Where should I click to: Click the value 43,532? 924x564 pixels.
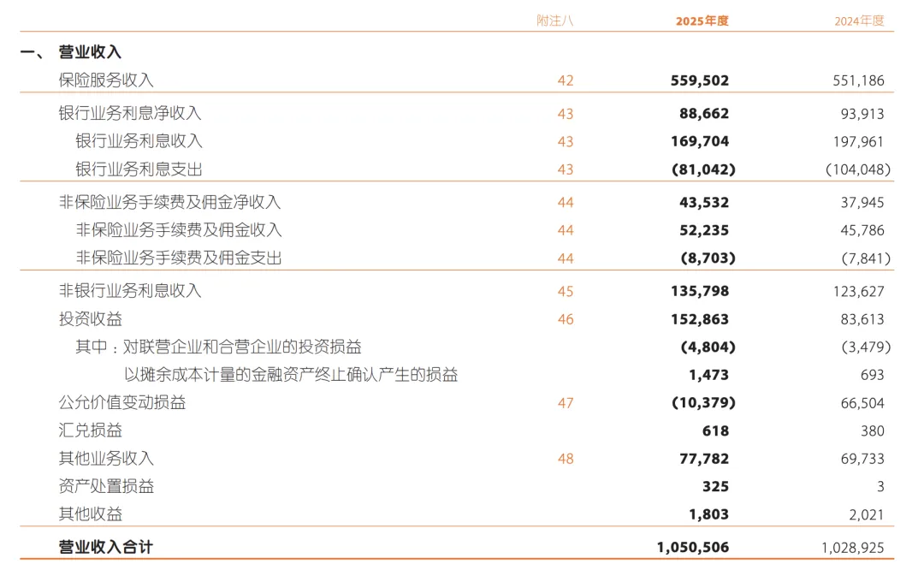tap(703, 202)
